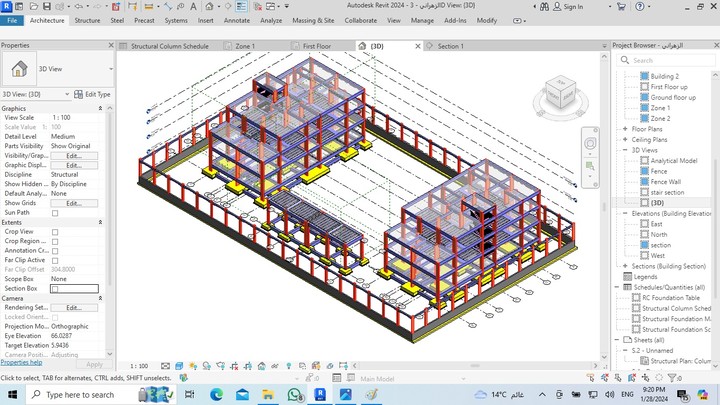Click Reveal Hidden Elements lightbulb icon

click(288, 366)
